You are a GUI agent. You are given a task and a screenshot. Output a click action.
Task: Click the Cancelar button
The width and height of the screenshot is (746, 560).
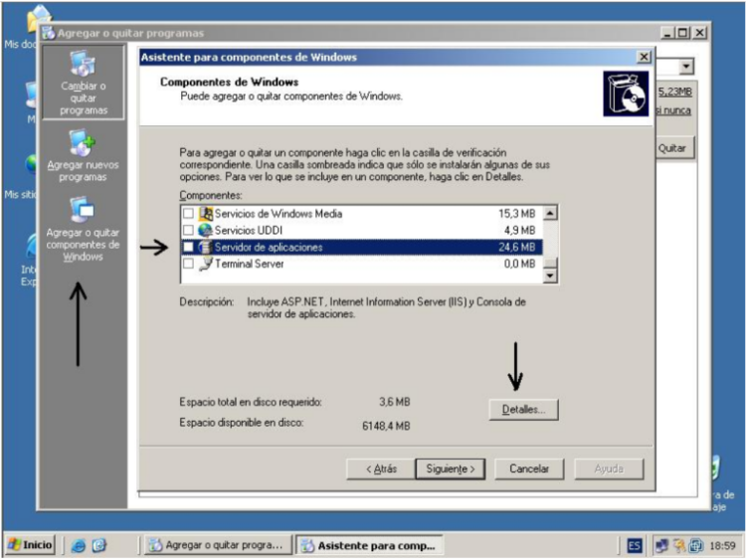[529, 469]
